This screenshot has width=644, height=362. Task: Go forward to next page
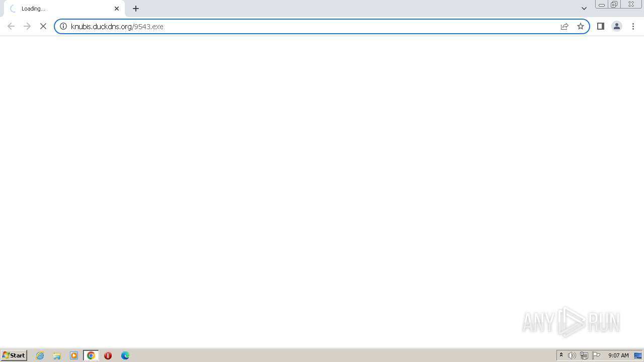pos(27,26)
